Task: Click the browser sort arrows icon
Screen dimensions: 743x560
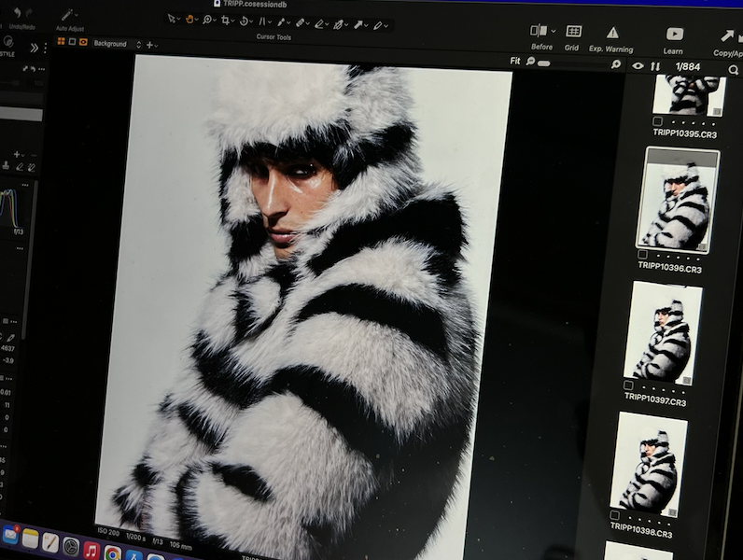Action: (655, 66)
